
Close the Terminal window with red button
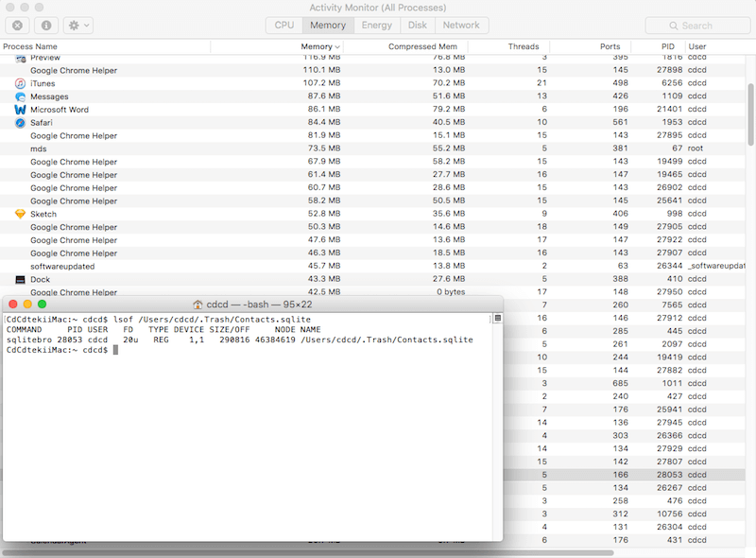tap(13, 305)
